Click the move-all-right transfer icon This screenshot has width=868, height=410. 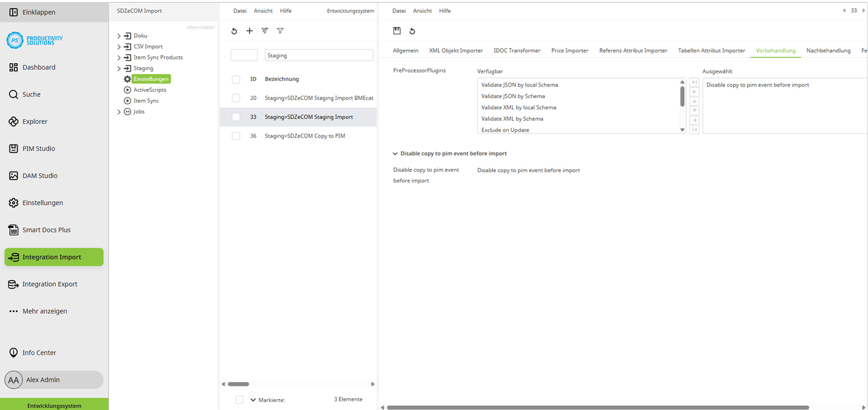tap(694, 82)
